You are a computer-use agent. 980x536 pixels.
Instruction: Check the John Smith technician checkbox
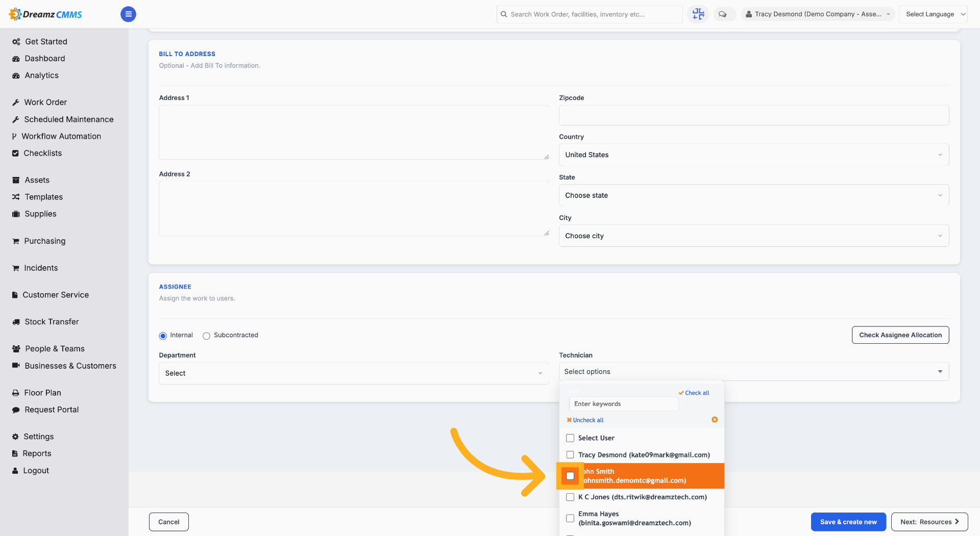tap(570, 476)
